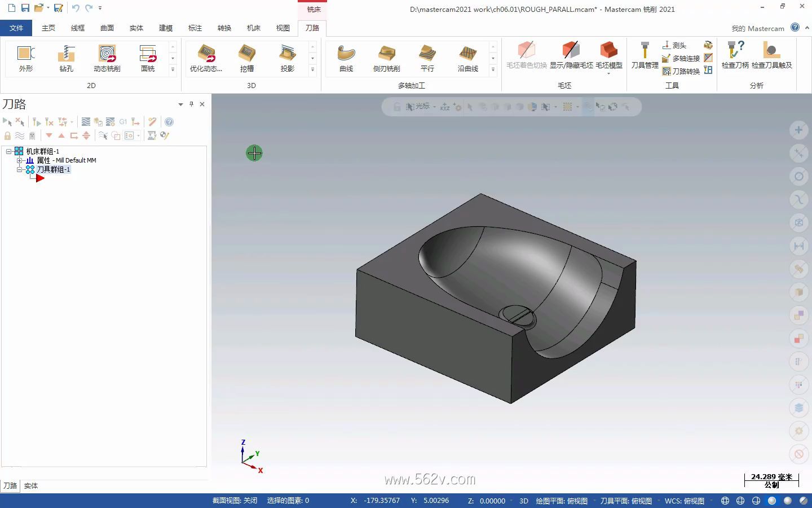Toggle lock on selected operations
Image resolution: width=812 pixels, height=508 pixels.
(x=7, y=135)
